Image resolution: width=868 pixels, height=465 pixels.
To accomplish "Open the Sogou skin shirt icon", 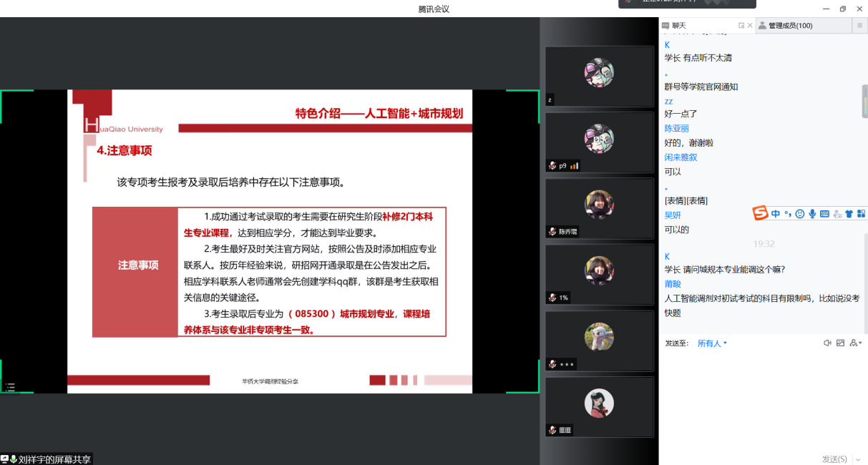I will 849,213.
